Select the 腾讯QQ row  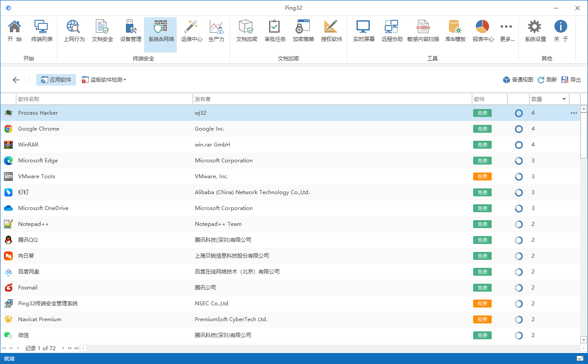[290, 240]
